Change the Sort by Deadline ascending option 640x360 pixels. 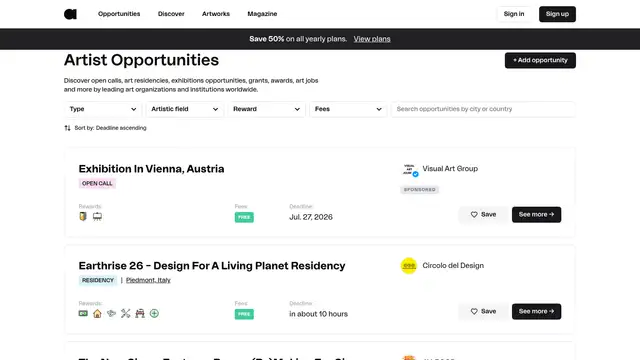point(110,128)
